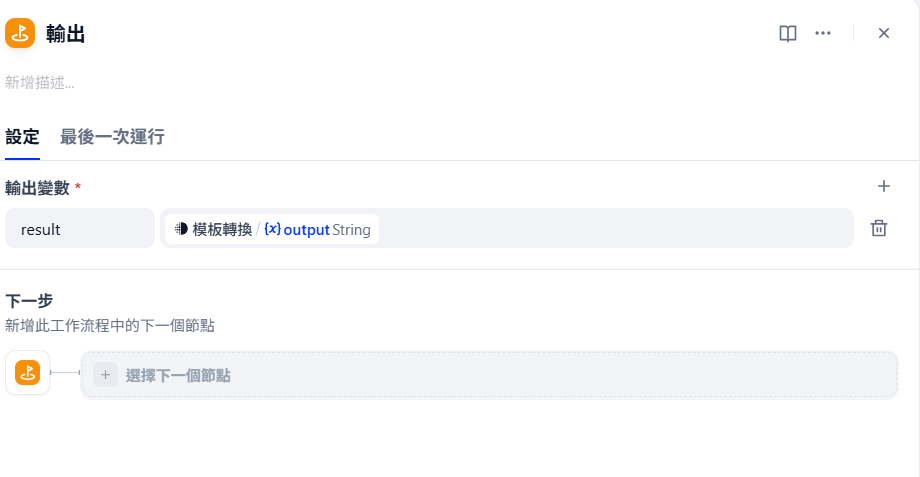Open the three-dot more options menu

pos(823,33)
